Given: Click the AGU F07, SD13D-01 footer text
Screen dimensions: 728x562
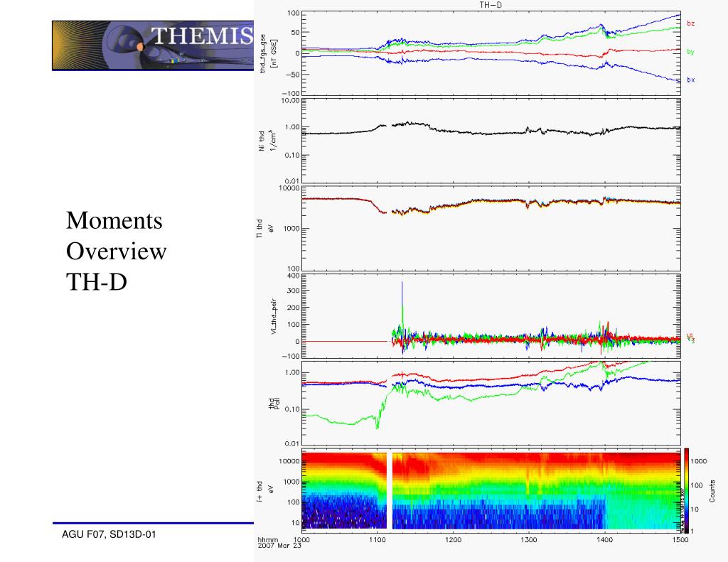Looking at the screenshot, I should tap(109, 534).
